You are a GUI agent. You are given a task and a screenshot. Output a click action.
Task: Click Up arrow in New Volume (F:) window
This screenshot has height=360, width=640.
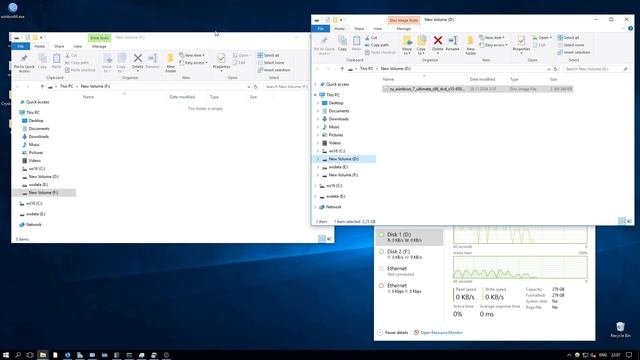(x=42, y=87)
